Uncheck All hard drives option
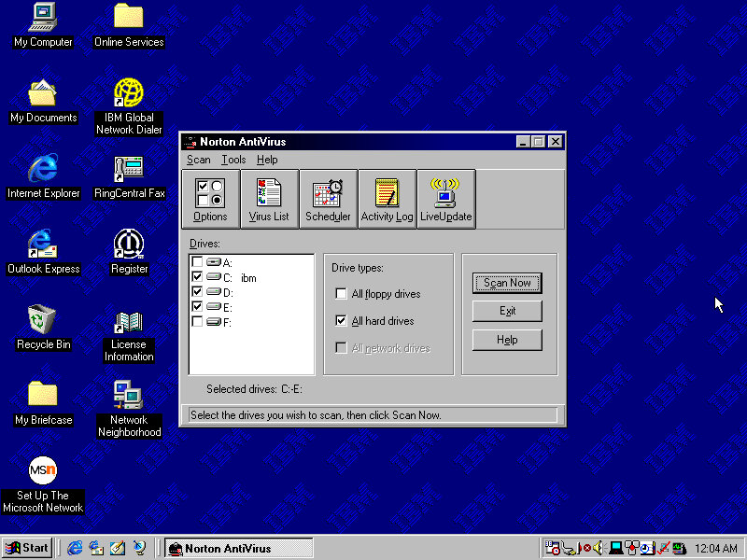Viewport: 747px width, 560px height. [x=342, y=321]
